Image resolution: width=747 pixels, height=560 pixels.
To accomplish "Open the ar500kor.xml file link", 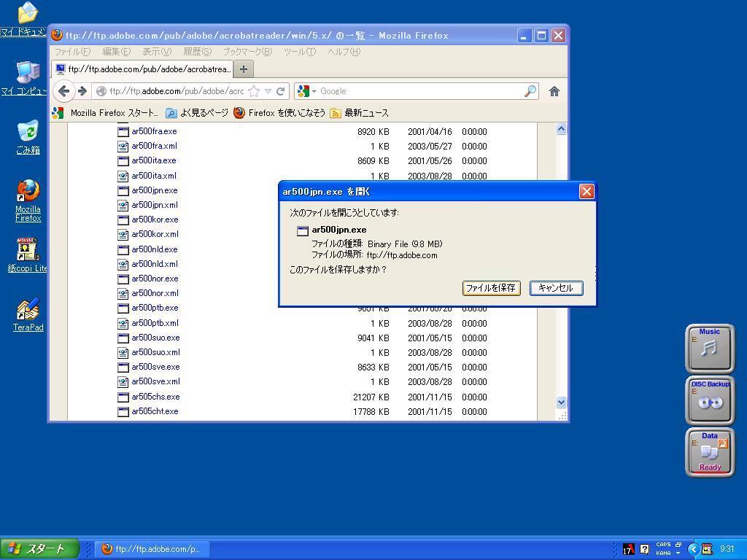I will pos(155,234).
